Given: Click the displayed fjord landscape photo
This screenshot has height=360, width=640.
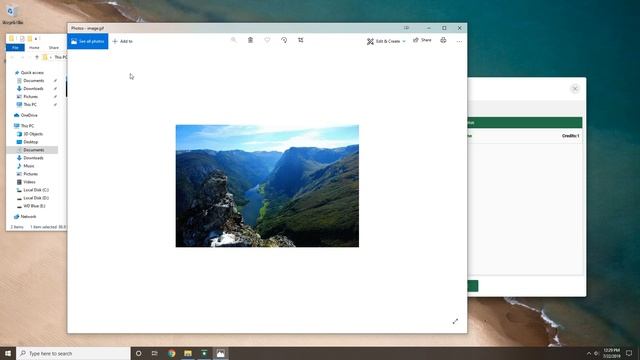Looking at the screenshot, I should 267,186.
